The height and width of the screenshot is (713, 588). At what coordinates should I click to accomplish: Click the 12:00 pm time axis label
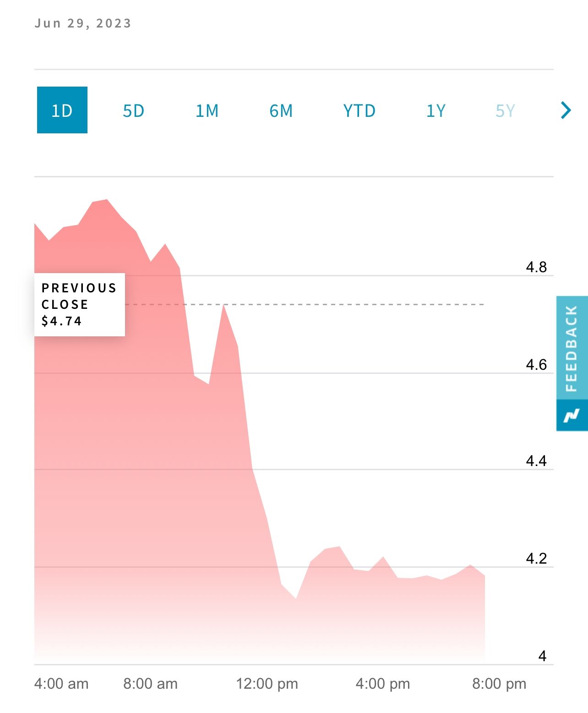coord(267,684)
